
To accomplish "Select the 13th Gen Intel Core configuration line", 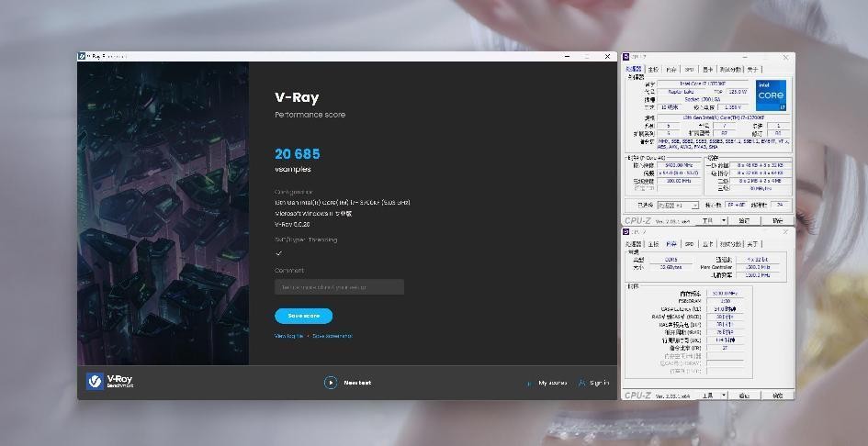I will click(x=343, y=203).
